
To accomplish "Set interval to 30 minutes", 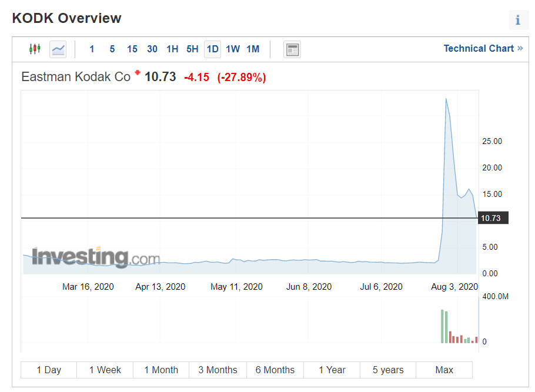I will pos(152,49).
